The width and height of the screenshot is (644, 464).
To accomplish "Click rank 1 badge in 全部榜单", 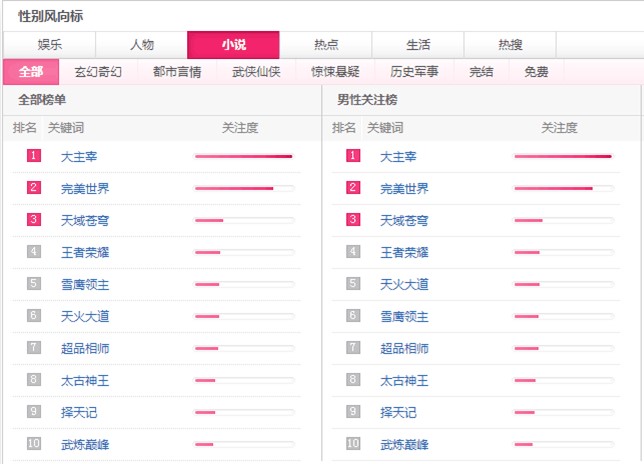I will (x=34, y=156).
